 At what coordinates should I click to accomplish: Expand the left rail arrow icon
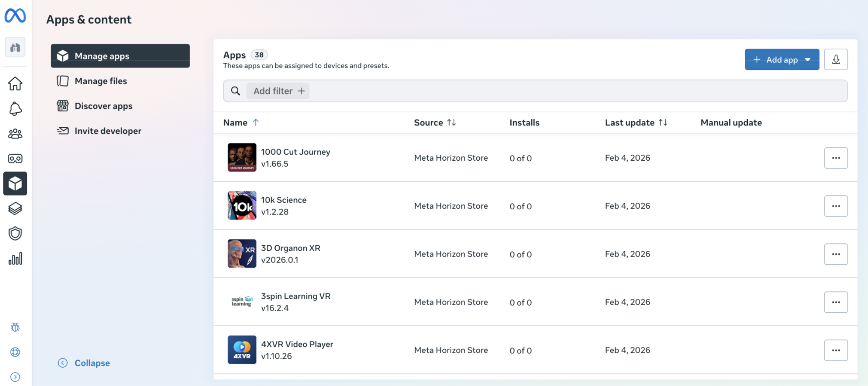(15, 377)
